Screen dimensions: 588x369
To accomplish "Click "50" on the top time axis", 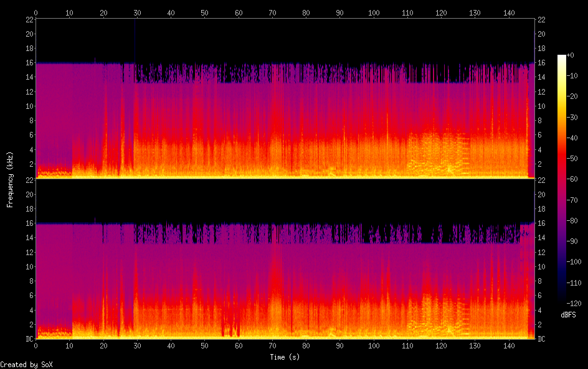I will [205, 12].
